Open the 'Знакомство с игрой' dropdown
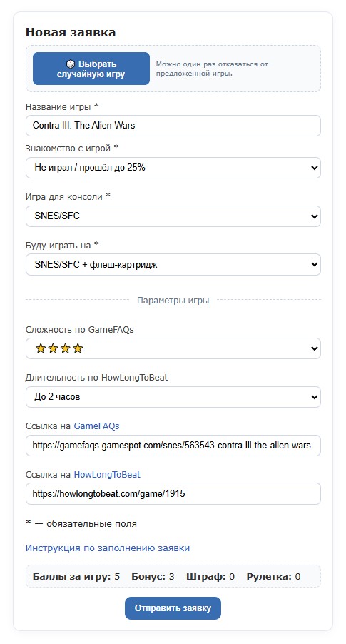The width and height of the screenshot is (346, 644). click(173, 168)
